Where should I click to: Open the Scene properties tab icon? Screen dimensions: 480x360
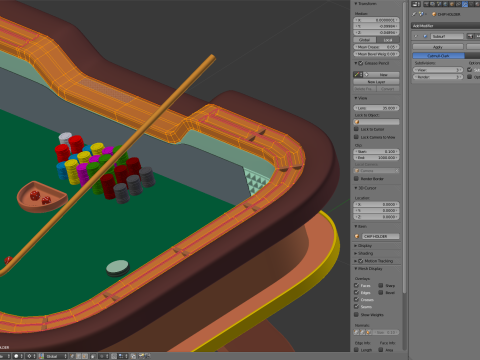[x=439, y=4]
